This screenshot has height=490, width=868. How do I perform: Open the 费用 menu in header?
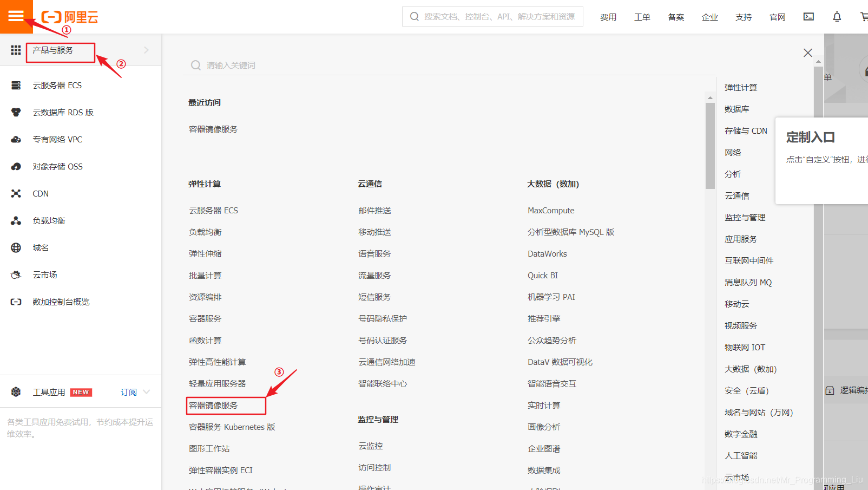(x=608, y=17)
